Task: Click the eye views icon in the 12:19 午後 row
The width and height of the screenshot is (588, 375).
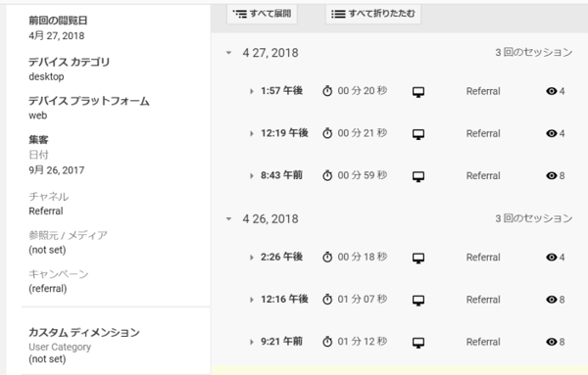Action: (551, 133)
